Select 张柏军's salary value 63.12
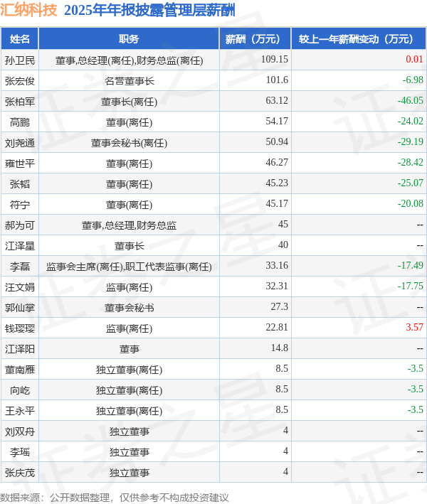The image size is (427, 504). [x=277, y=101]
